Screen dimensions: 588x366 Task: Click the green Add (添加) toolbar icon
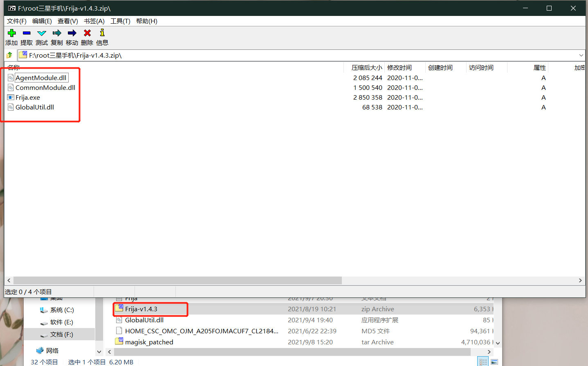(x=11, y=33)
